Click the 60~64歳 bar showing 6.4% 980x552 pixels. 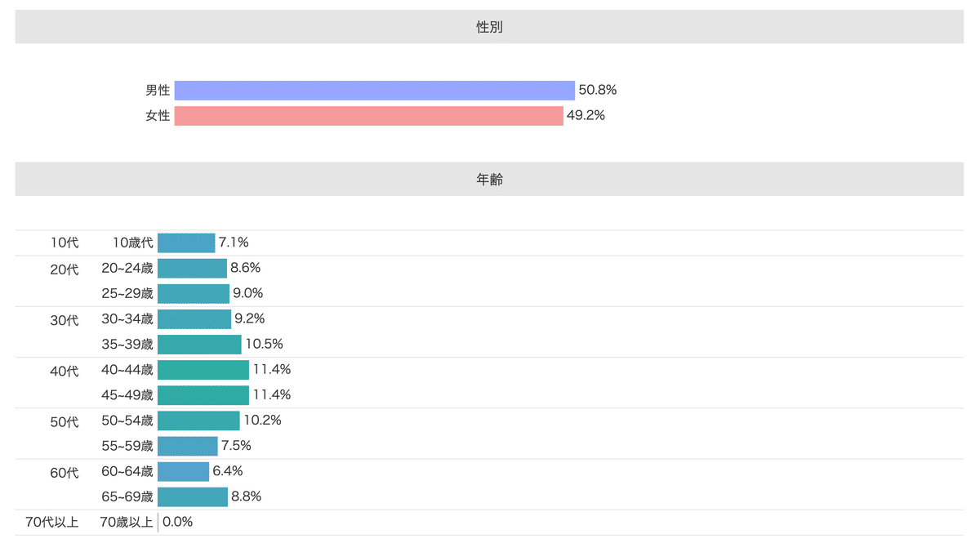pos(183,471)
